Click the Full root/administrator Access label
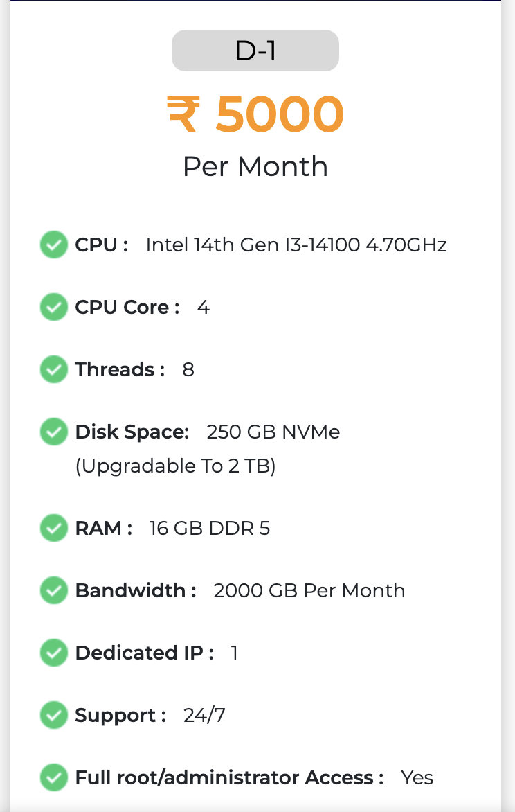Viewport: 515px width, 812px height. point(229,777)
